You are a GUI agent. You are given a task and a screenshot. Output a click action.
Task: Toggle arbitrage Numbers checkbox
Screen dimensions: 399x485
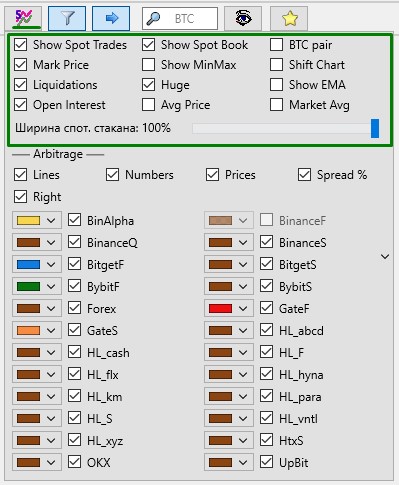(112, 175)
